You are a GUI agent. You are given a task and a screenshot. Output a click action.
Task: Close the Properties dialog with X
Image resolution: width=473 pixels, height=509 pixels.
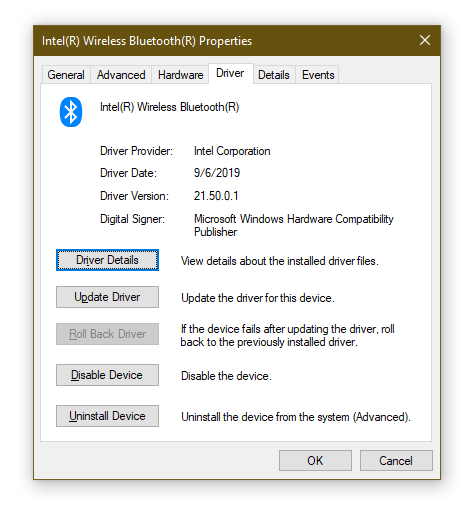(425, 40)
